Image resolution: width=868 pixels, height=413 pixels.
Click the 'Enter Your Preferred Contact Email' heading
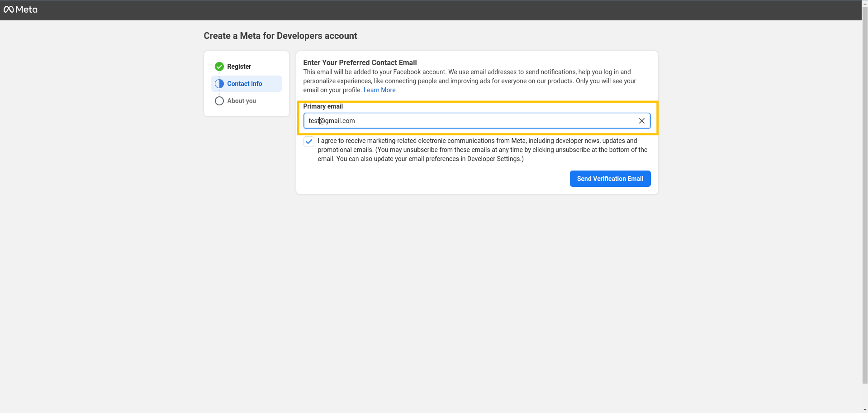(360, 62)
